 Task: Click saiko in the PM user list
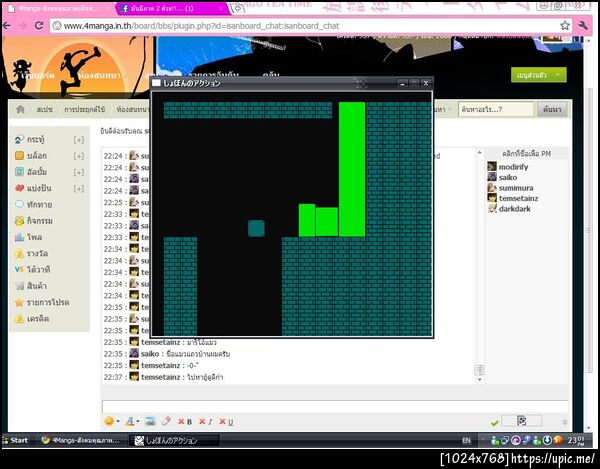point(508,177)
